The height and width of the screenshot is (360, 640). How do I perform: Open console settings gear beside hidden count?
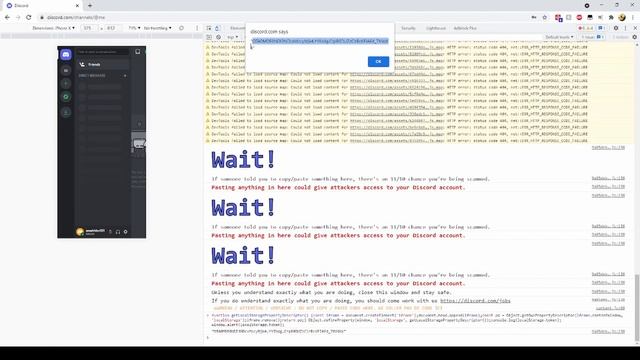pyautogui.click(x=635, y=37)
